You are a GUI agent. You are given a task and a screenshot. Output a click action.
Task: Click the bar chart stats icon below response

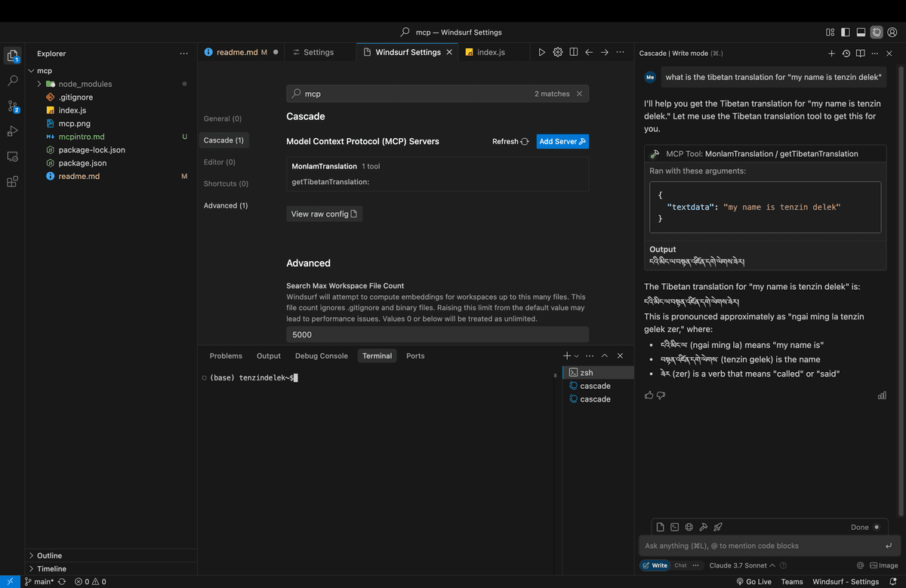point(882,395)
